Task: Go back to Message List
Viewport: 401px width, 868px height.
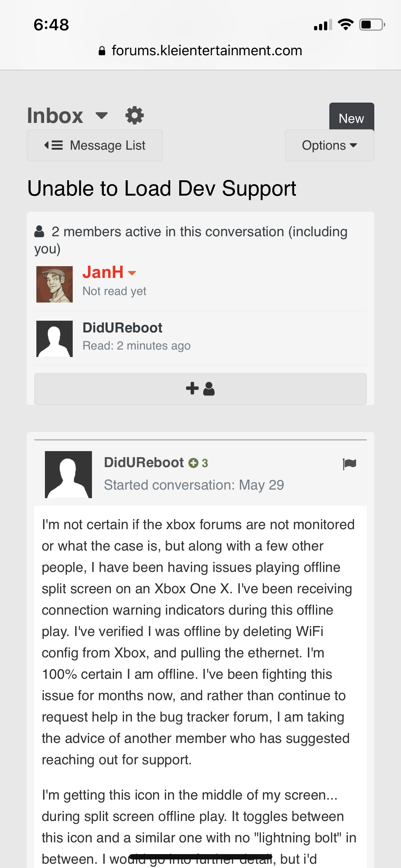Action: pyautogui.click(x=95, y=145)
